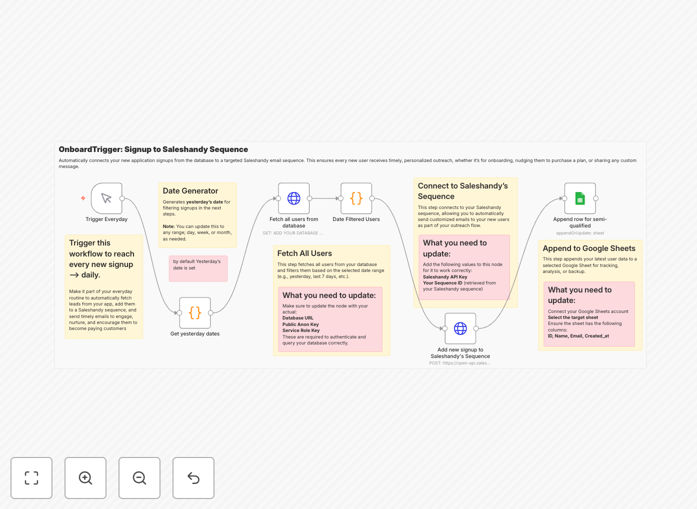Select the Append to Google Sheets note heading

[589, 248]
